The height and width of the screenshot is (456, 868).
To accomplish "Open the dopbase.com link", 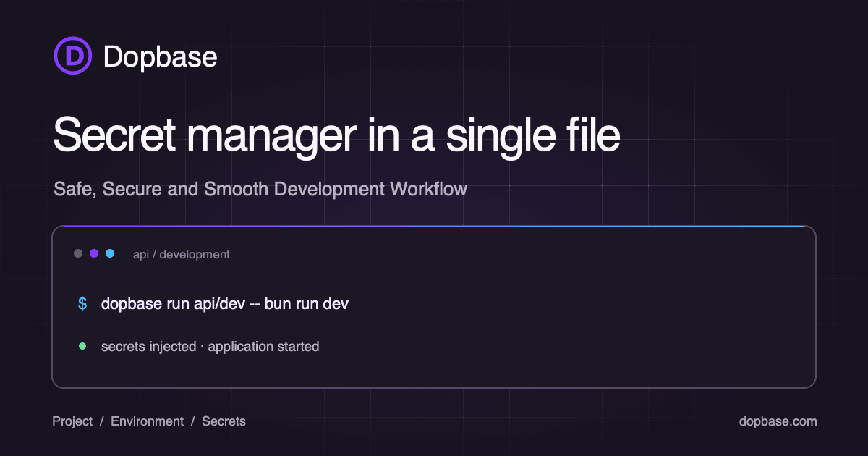I will tap(778, 421).
